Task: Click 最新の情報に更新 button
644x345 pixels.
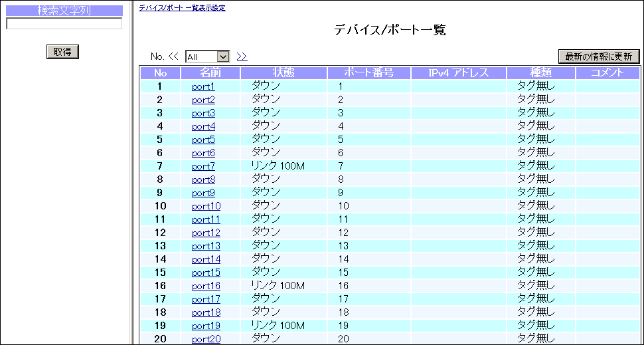Action: (599, 57)
